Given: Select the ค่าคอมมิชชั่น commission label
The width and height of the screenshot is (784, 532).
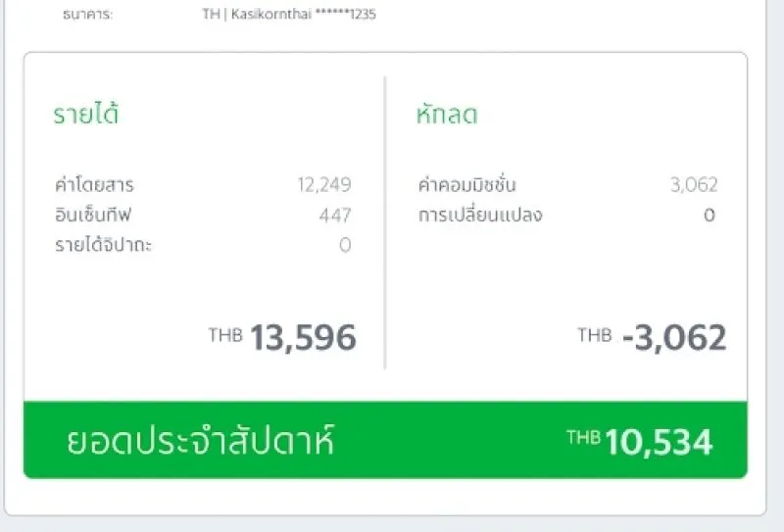Looking at the screenshot, I should point(466,184).
